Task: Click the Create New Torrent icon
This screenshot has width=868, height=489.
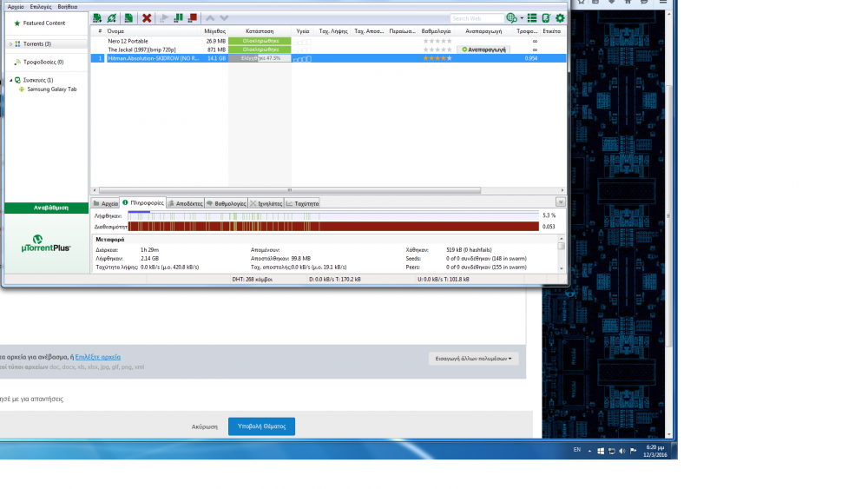Action: (128, 18)
